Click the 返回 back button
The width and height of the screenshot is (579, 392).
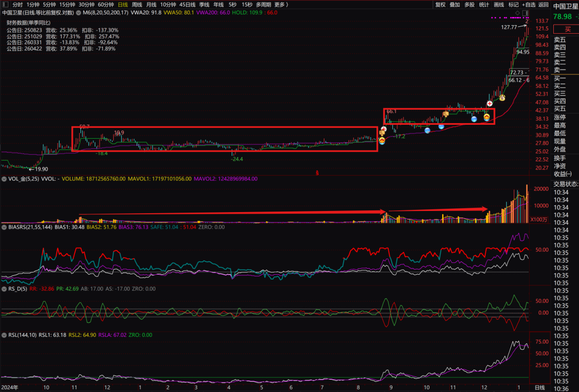pos(544,5)
